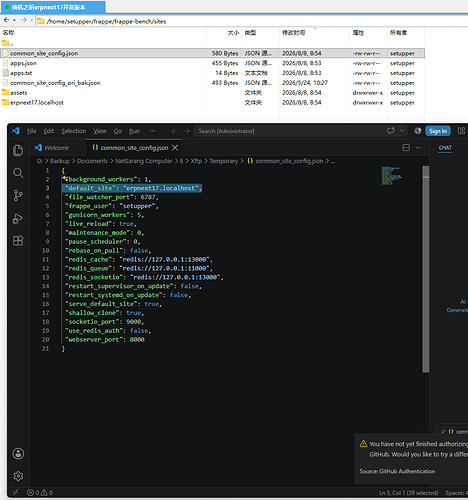Close the common_site_config.json editor tab
Screen dimensions: 468x500
pyautogui.click(x=175, y=148)
